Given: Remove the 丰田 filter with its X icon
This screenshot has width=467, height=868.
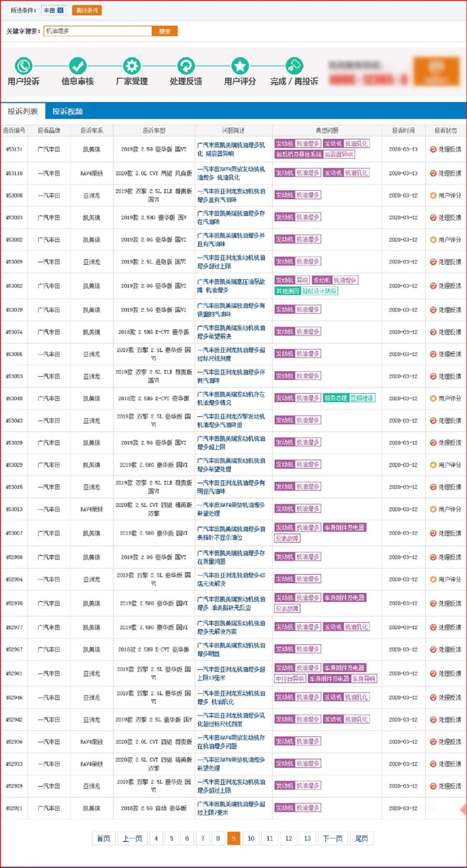Looking at the screenshot, I should click(60, 10).
